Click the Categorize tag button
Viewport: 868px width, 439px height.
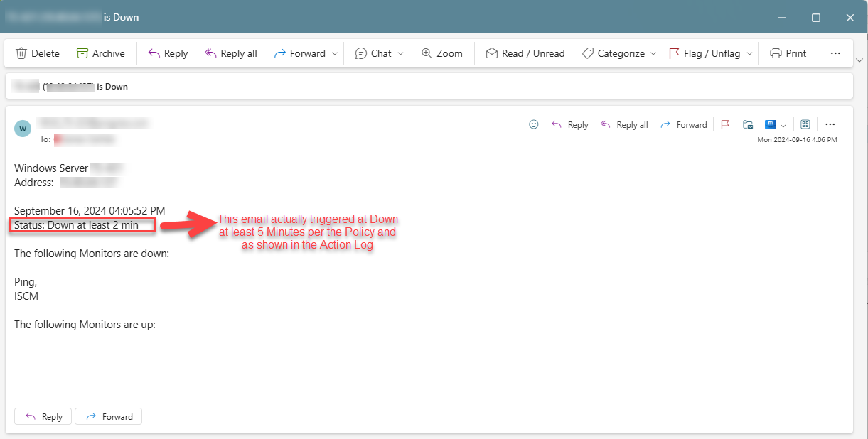click(x=613, y=53)
